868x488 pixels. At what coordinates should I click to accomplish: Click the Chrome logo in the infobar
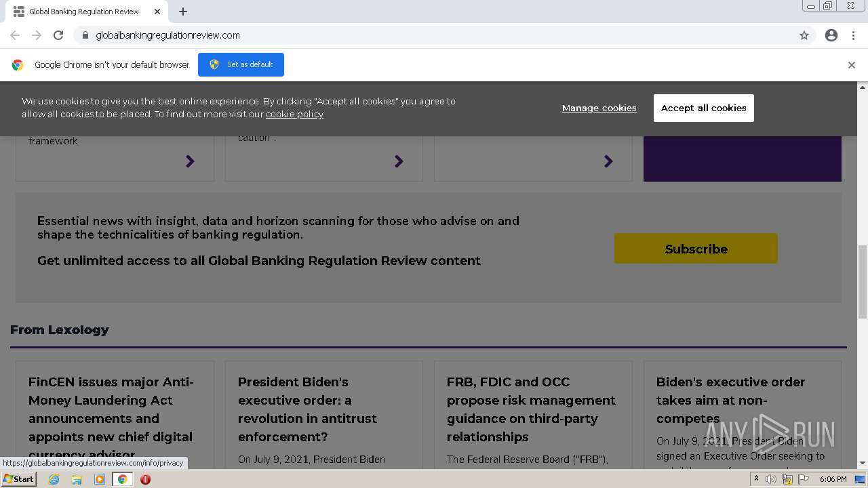click(x=18, y=65)
